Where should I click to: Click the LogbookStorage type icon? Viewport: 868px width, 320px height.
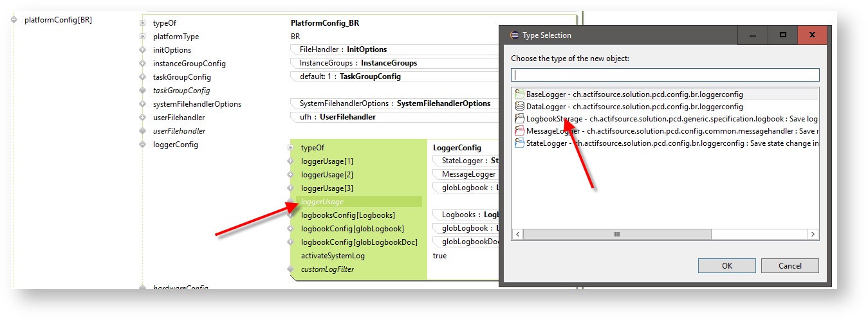point(520,119)
